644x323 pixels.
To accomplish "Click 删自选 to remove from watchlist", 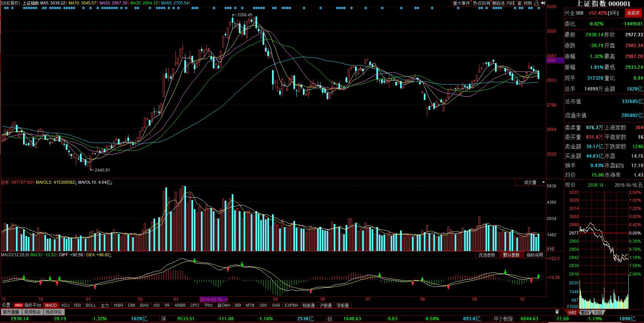I will (498, 3).
